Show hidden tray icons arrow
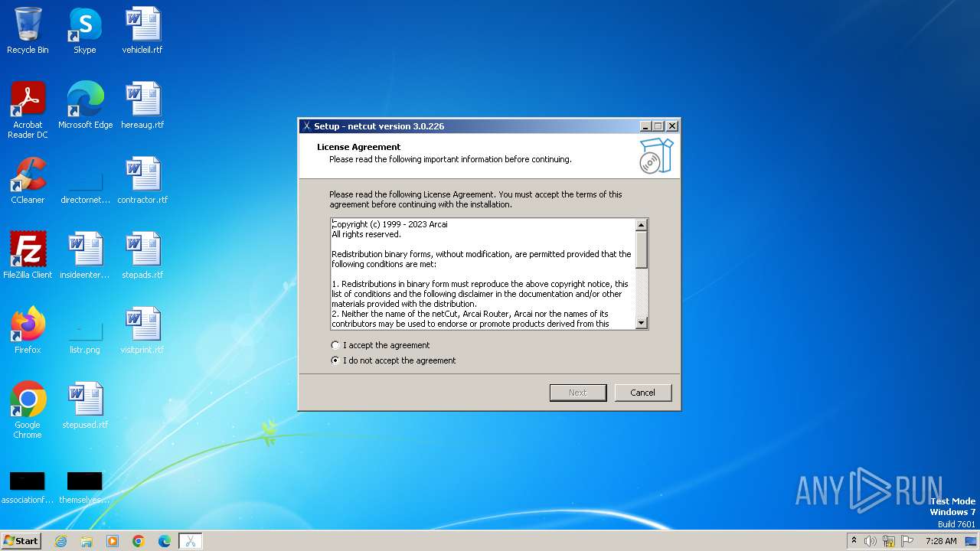The height and width of the screenshot is (551, 980). pyautogui.click(x=854, y=540)
